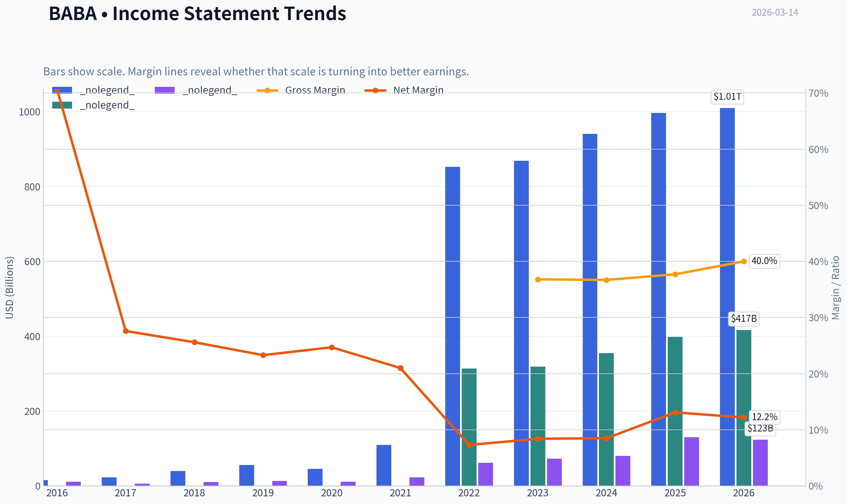Image resolution: width=847 pixels, height=504 pixels.
Task: Click the 70% tick on the margin axis
Action: click(818, 93)
